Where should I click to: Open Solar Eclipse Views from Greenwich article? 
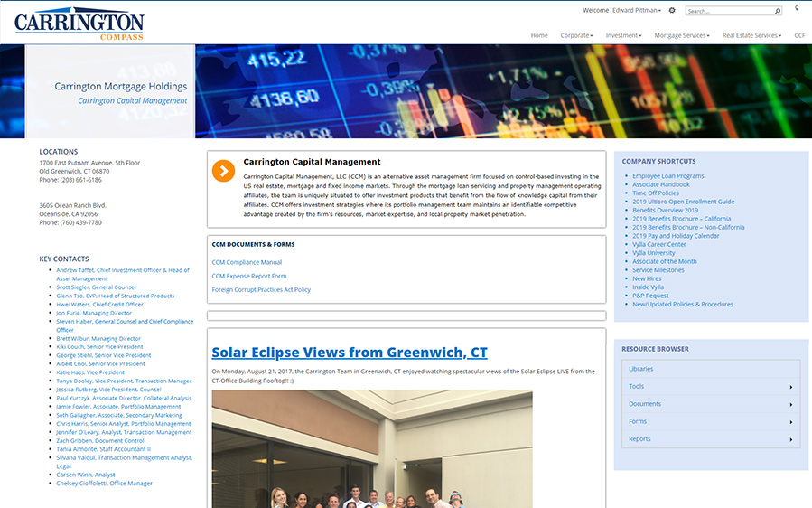point(349,353)
